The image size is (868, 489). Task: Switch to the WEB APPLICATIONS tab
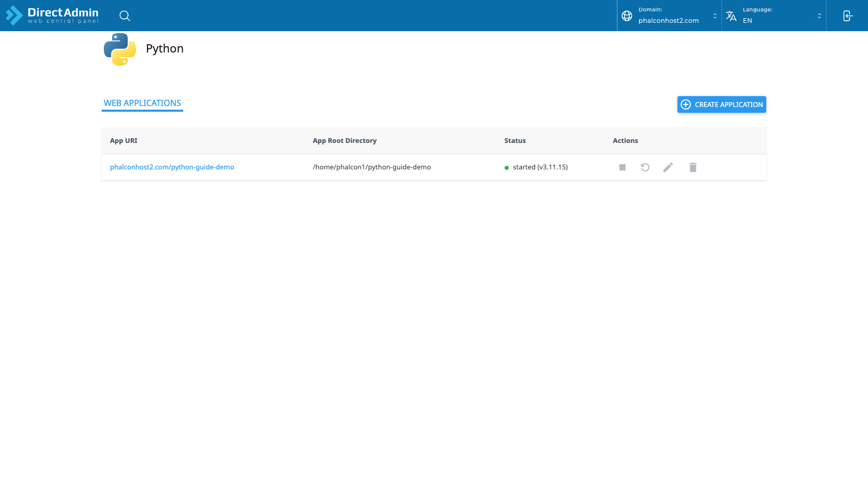coord(142,103)
